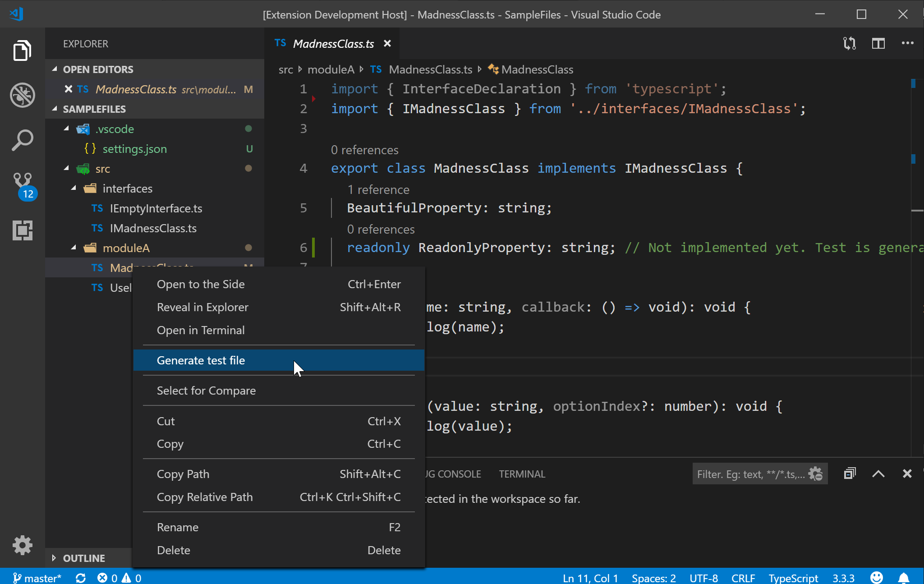The image size is (924, 584).
Task: Toggle the panel maximize chevron
Action: pos(878,474)
